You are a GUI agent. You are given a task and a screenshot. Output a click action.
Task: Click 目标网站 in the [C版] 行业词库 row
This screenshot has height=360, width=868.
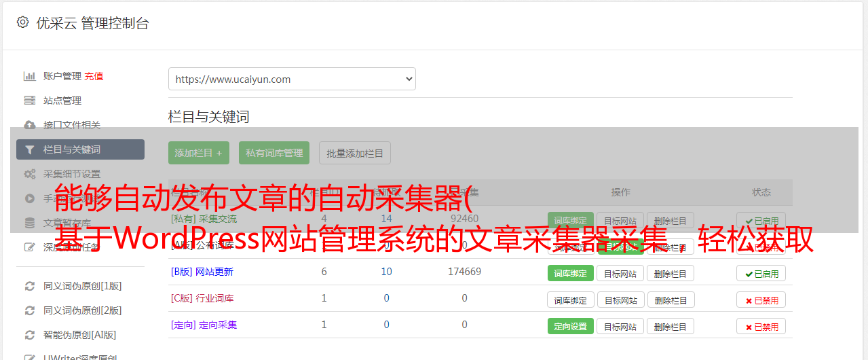[x=620, y=300]
